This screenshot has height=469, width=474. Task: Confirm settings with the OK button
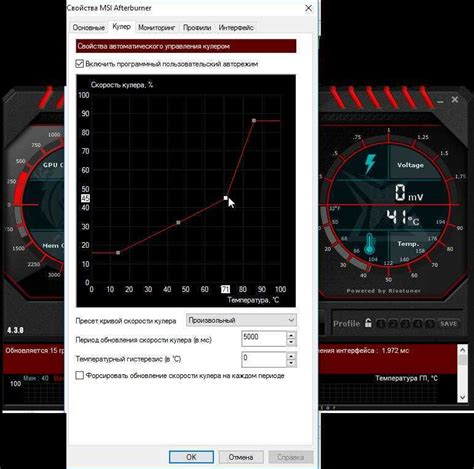(191, 457)
